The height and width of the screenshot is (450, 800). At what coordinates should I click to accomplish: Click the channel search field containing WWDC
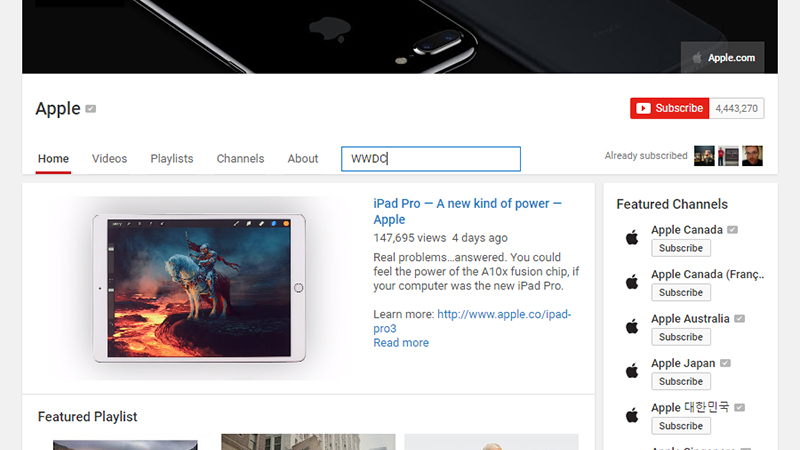(431, 159)
